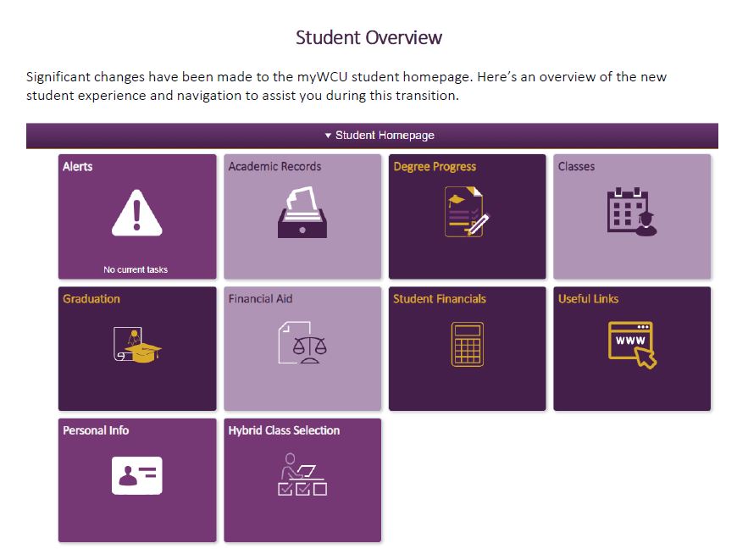Screen dimensions: 737x560
Task: Open the Academic Records file drawer icon
Action: [302, 212]
